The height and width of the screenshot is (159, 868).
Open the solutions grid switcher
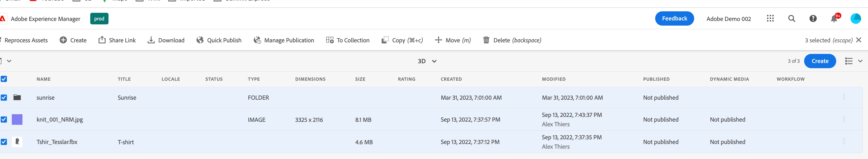(770, 18)
